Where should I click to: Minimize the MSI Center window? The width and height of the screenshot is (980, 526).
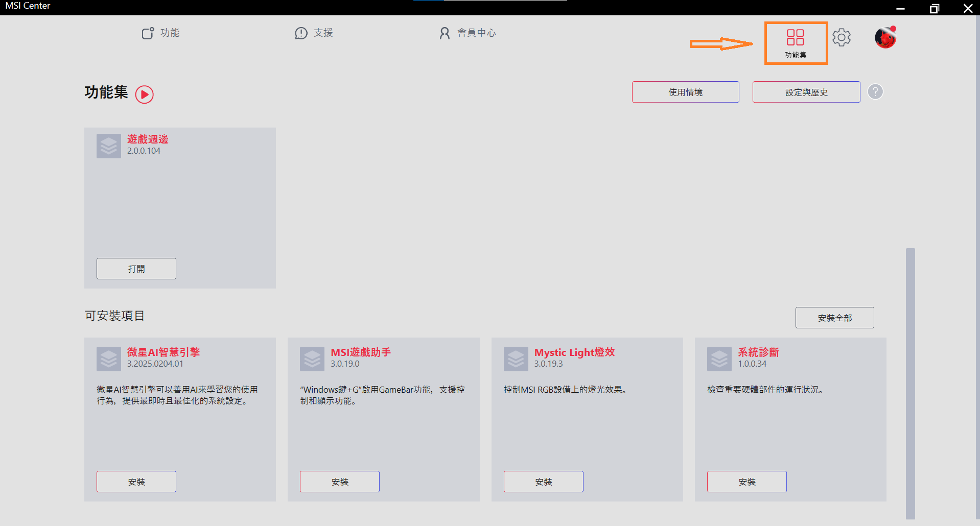pyautogui.click(x=901, y=8)
